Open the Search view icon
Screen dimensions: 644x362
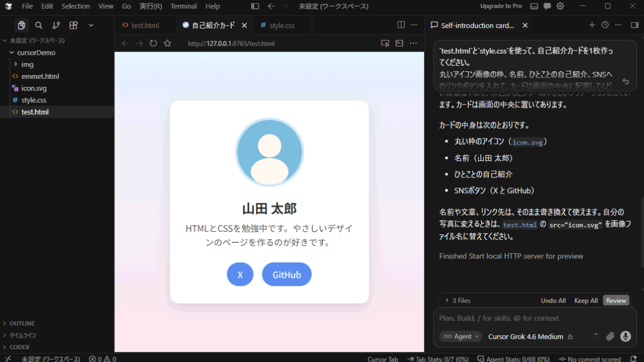39,25
